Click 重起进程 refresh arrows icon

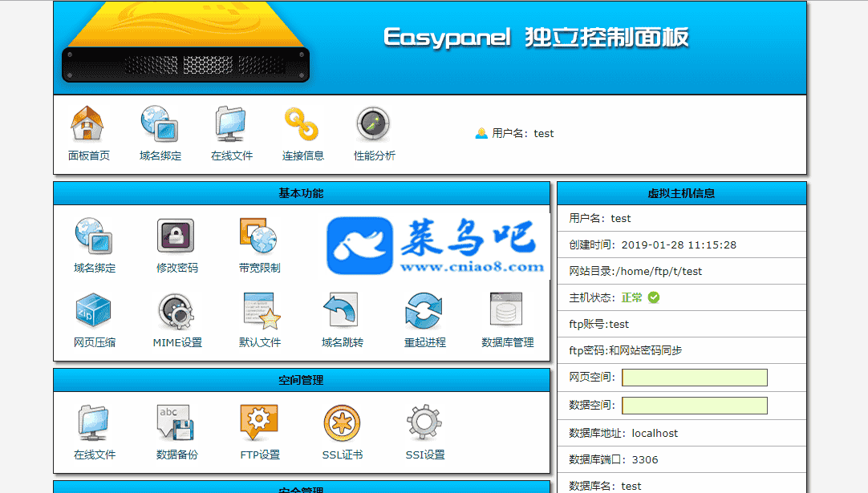pos(424,311)
